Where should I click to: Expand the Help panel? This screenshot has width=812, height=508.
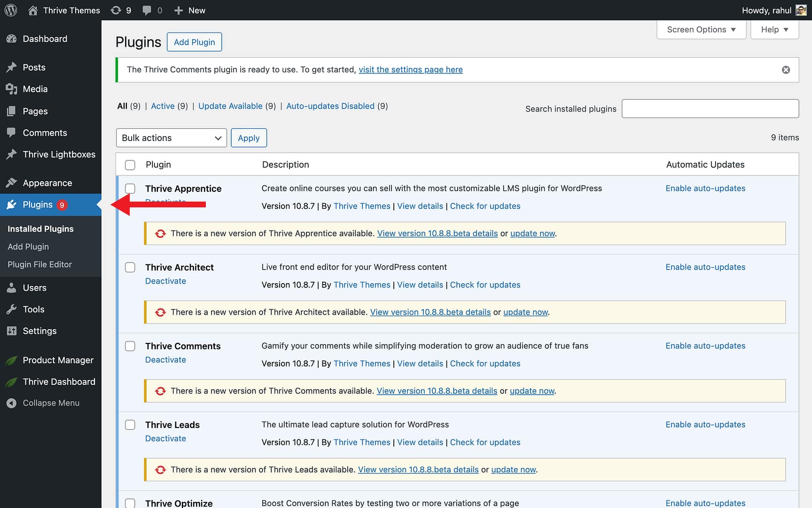774,29
